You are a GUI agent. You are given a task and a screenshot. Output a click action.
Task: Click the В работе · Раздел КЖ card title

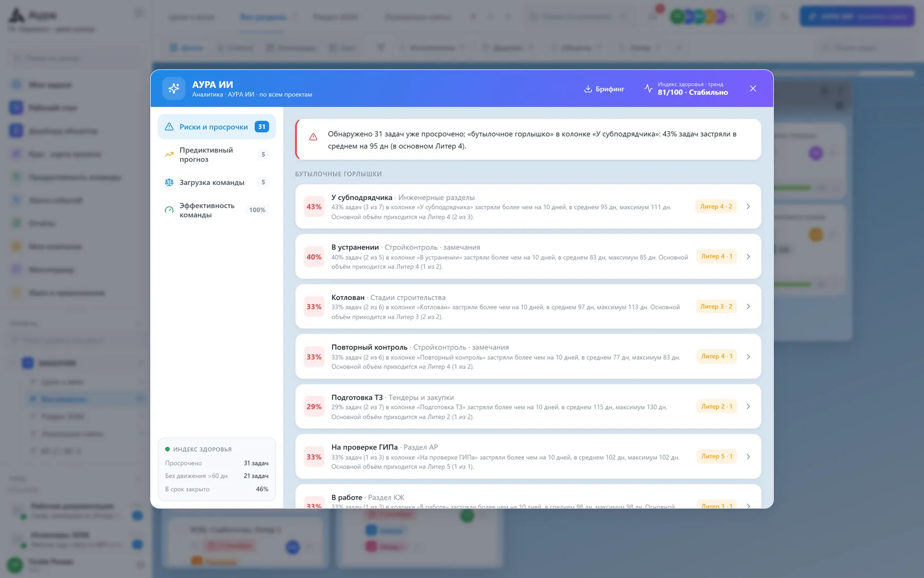[368, 497]
